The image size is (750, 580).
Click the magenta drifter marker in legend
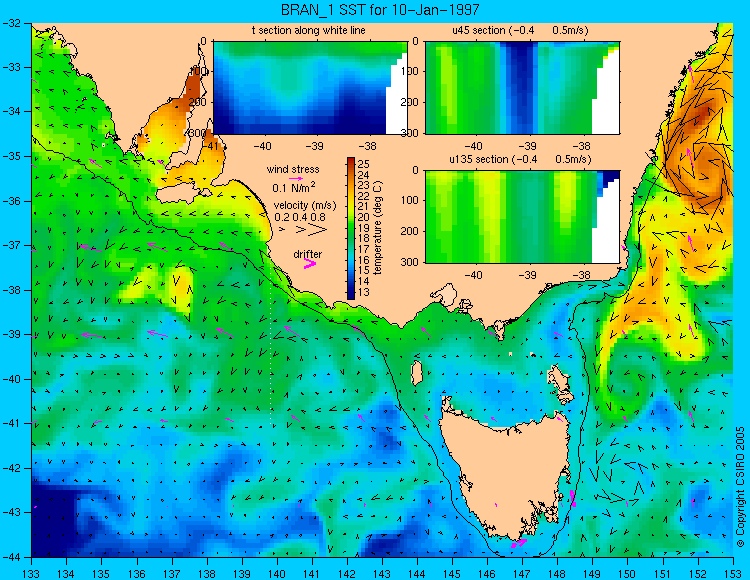(310, 264)
